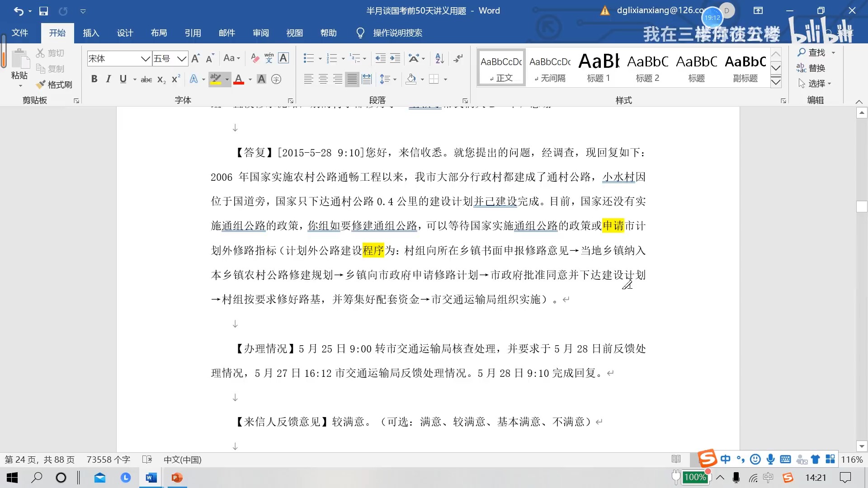Enable justified paragraph alignment
This screenshot has height=488, width=868.
(x=352, y=79)
